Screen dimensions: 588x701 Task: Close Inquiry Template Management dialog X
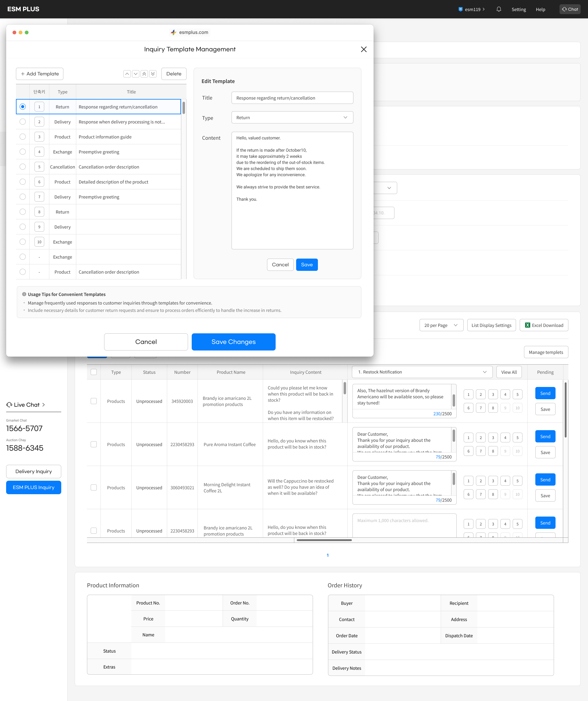(364, 49)
